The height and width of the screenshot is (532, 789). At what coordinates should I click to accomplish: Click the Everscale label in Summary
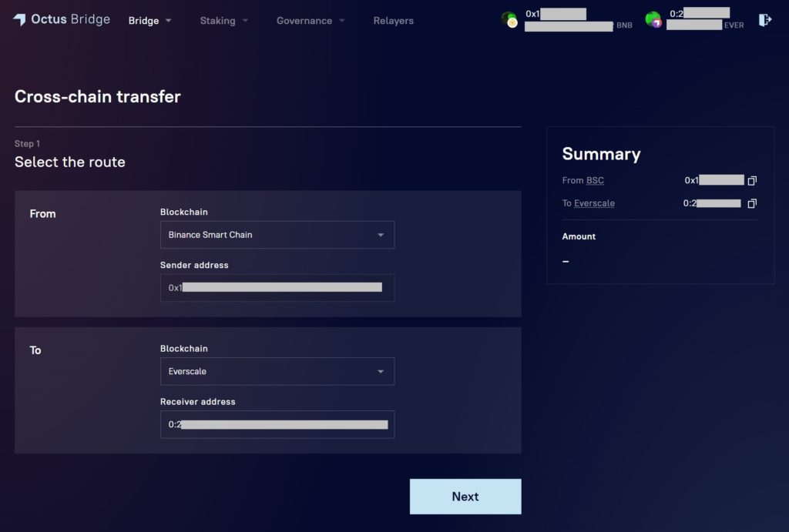pos(594,203)
